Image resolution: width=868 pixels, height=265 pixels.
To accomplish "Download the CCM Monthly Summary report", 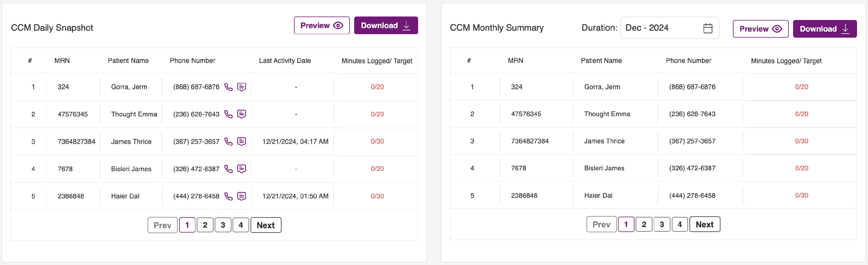I will pyautogui.click(x=825, y=29).
